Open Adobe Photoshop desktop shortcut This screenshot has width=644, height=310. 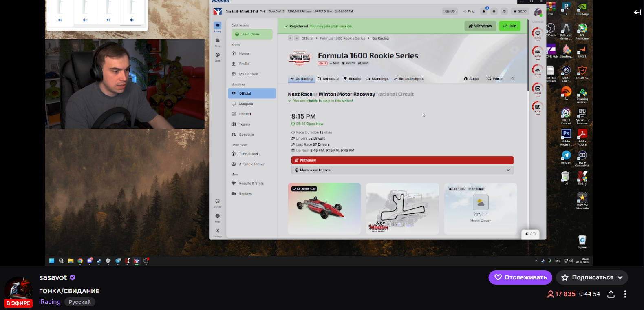(566, 137)
